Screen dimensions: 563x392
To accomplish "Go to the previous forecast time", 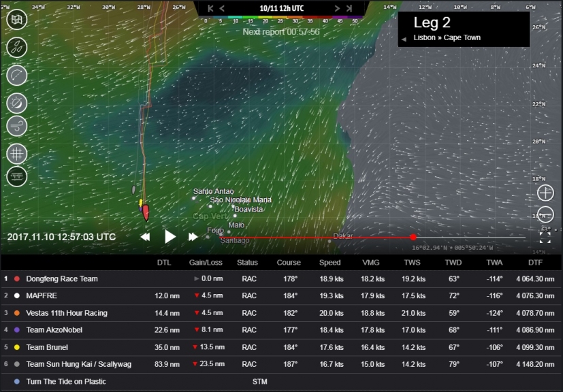I will pyautogui.click(x=222, y=8).
